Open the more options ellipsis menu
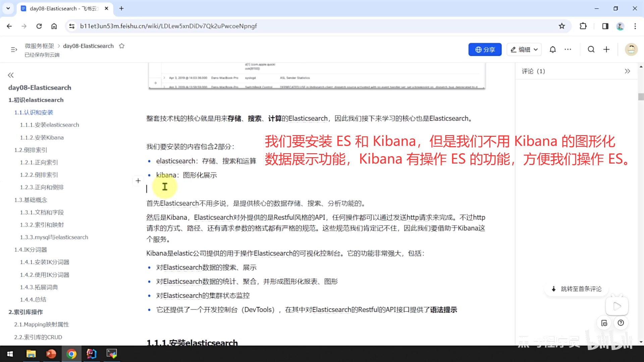Image resolution: width=644 pixels, height=362 pixels. pos(568,50)
